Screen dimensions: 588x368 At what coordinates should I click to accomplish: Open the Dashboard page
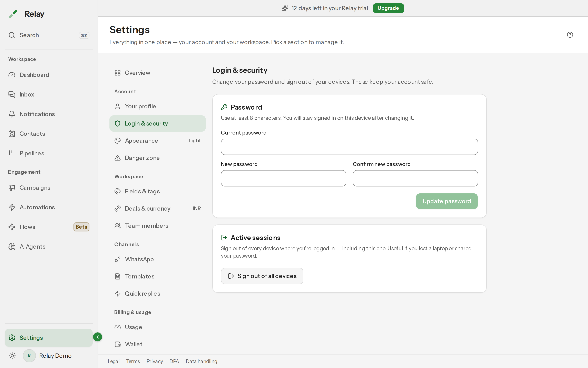49,75
